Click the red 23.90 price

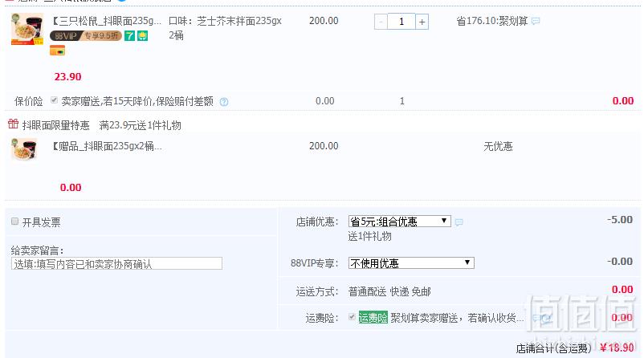point(67,77)
